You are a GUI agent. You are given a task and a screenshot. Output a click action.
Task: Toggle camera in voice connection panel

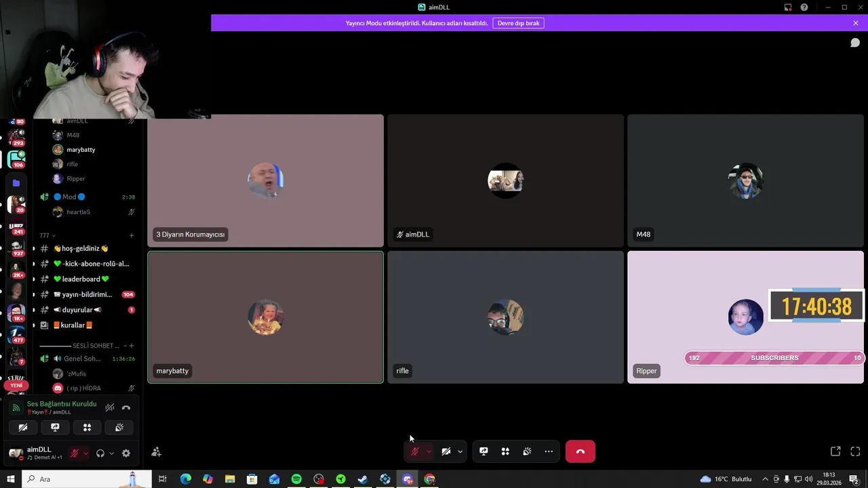pos(23,428)
